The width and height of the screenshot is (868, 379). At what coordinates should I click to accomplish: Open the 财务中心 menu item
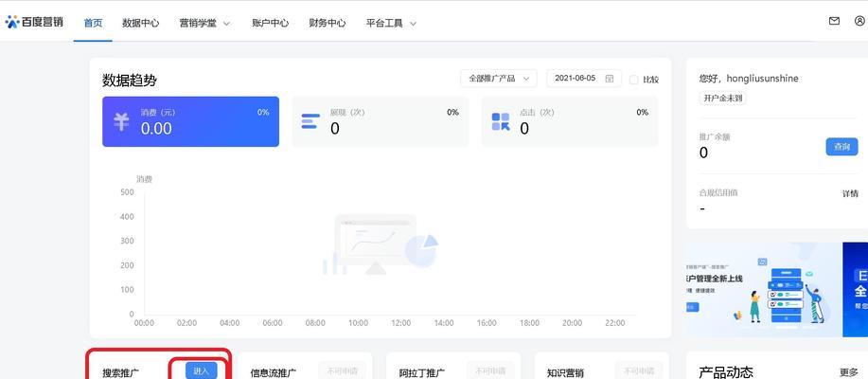[x=328, y=24]
